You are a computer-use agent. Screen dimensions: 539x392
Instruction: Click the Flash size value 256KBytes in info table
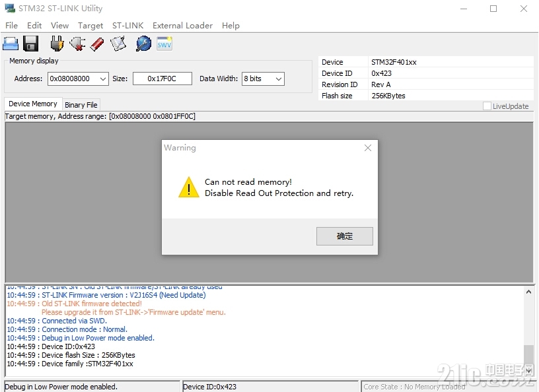(388, 96)
